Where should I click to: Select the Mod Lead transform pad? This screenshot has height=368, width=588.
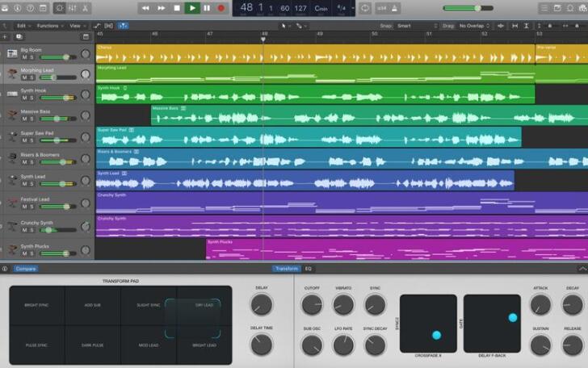[149, 345]
